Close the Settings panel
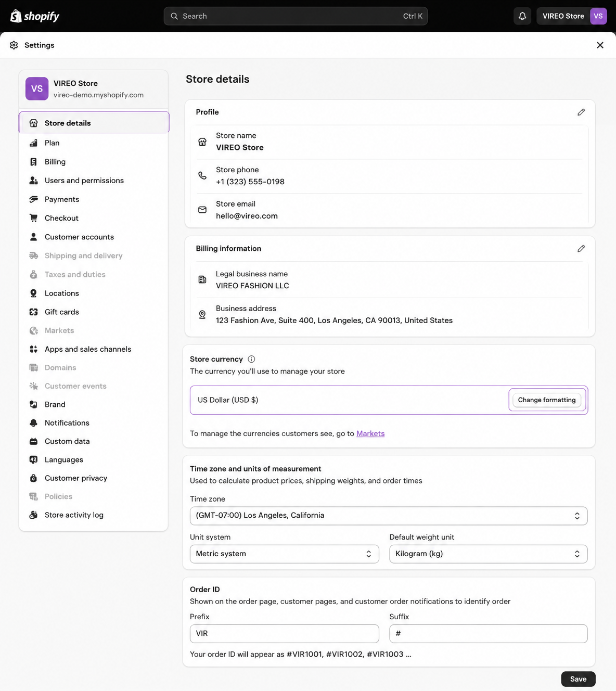The width and height of the screenshot is (616, 691). 600,45
